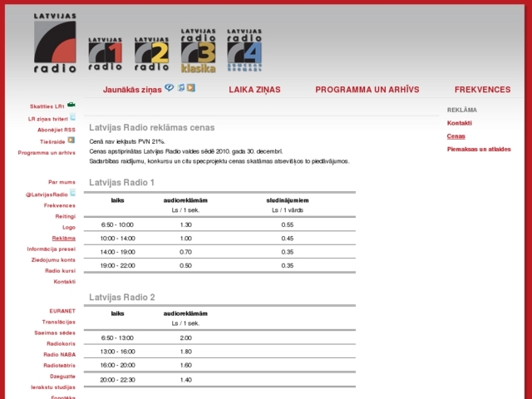Click the 10:00 - 14:00 time cell
Image resolution: width=532 pixels, height=399 pixels.
[117, 239]
